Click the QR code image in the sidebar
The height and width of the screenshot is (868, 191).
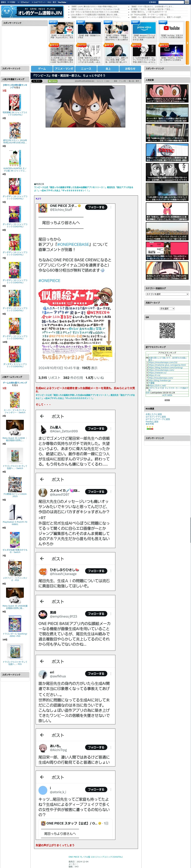click(167, 331)
